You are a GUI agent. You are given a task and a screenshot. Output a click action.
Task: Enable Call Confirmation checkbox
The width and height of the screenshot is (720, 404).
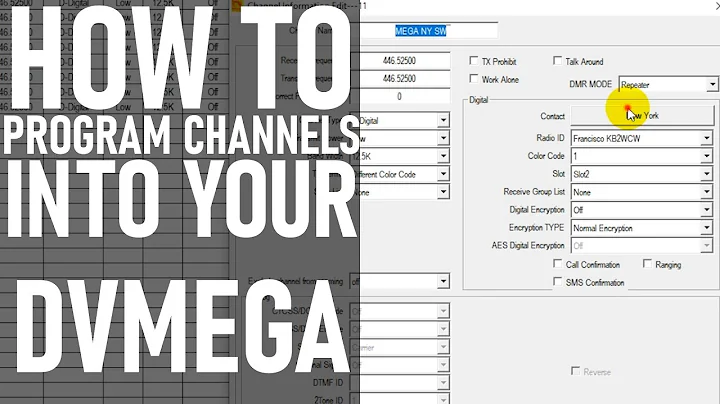coord(557,264)
